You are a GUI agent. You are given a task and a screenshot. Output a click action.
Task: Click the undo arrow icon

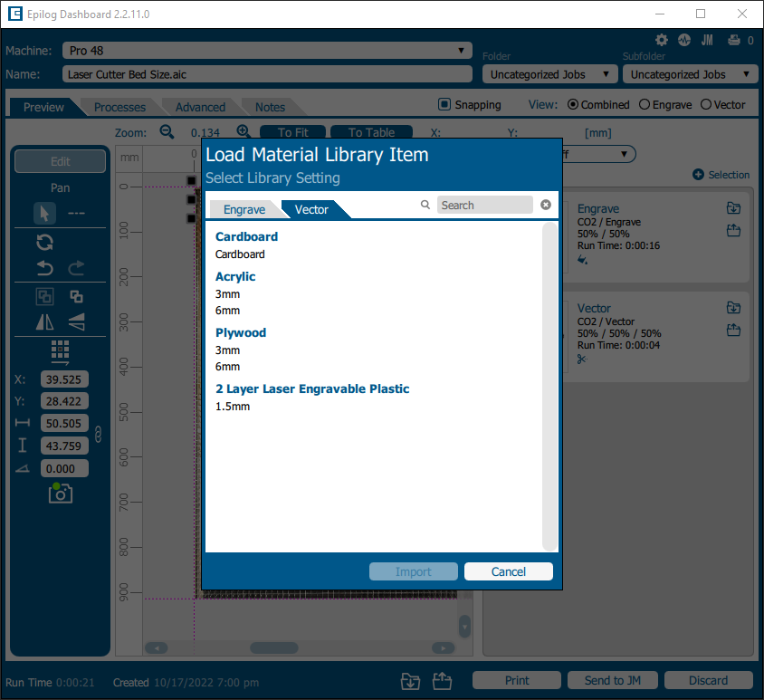coord(44,268)
